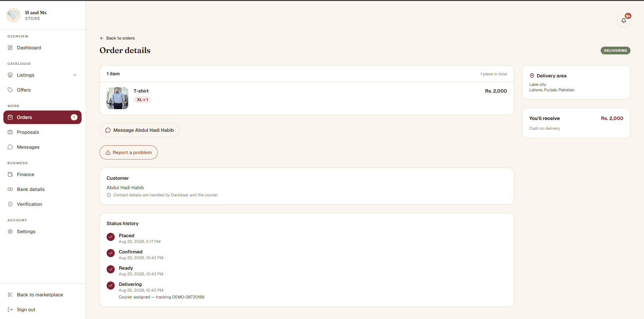Image resolution: width=644 pixels, height=319 pixels.
Task: Click the Offers tag icon
Action: (x=10, y=90)
